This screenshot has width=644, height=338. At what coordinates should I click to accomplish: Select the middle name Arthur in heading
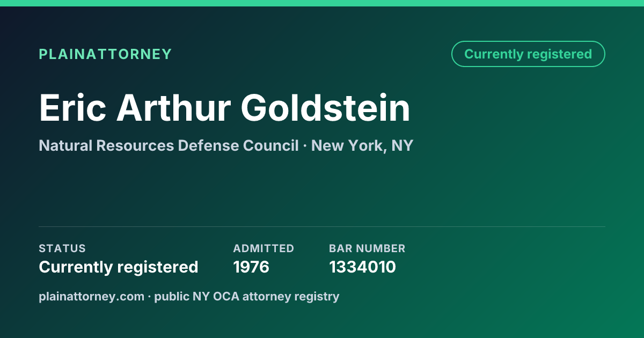tap(173, 108)
